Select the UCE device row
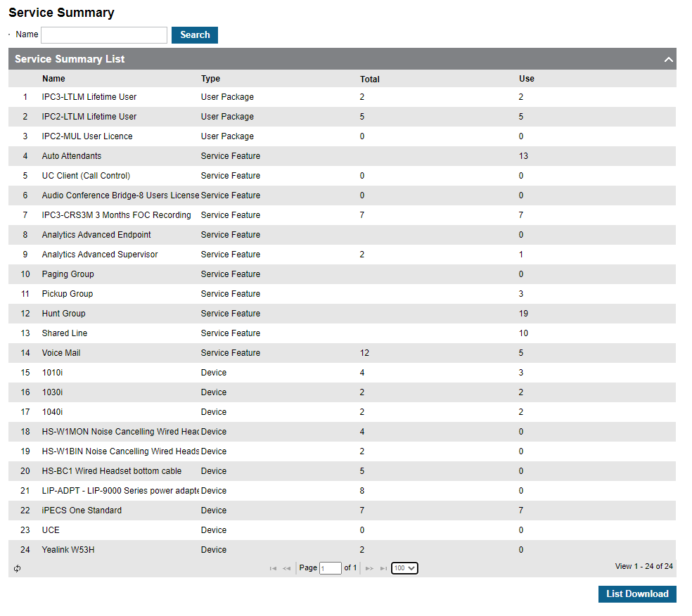The width and height of the screenshot is (692, 616). (342, 530)
